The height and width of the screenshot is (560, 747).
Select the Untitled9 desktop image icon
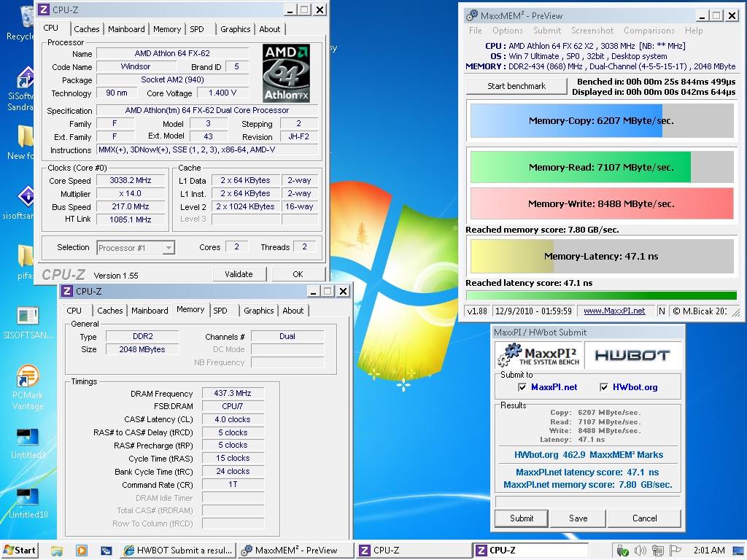coord(28,443)
